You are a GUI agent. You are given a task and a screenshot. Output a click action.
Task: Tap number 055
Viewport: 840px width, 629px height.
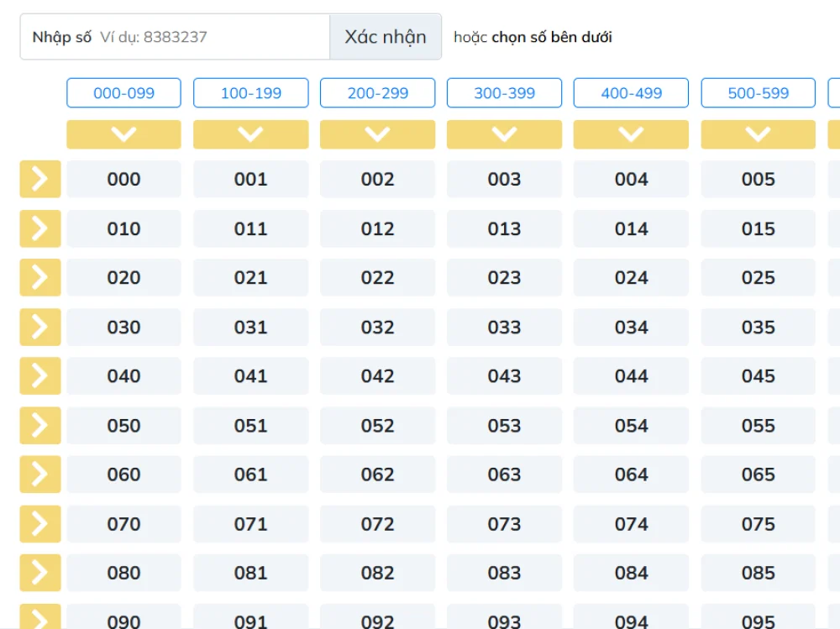click(758, 426)
